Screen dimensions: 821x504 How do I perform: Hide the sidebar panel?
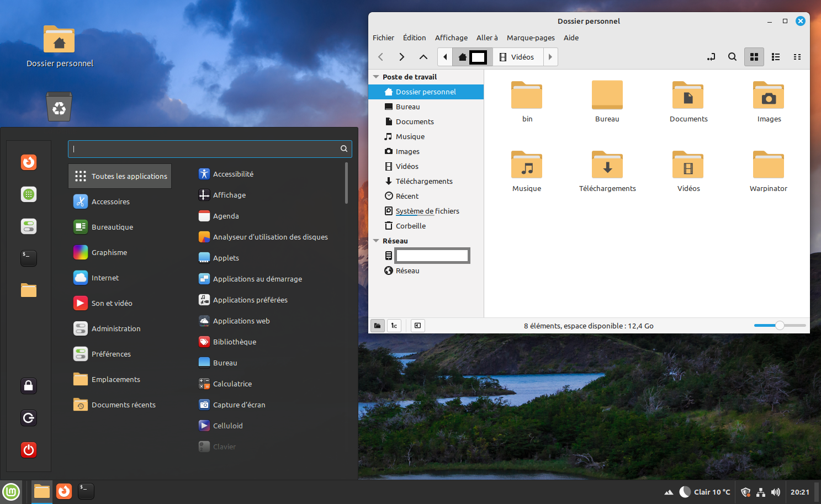point(417,326)
